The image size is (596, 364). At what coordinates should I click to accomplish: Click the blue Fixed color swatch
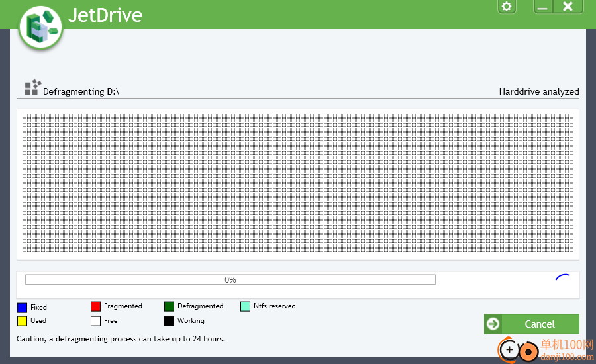click(x=22, y=307)
